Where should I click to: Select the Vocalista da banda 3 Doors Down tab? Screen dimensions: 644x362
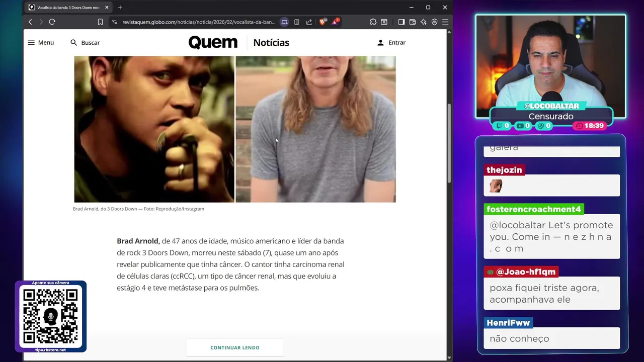click(68, 8)
